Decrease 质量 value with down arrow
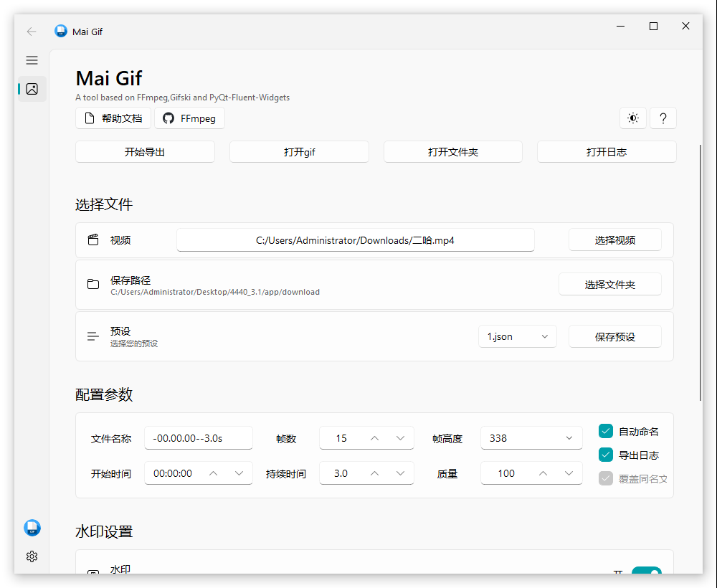This screenshot has height=588, width=717. point(569,473)
